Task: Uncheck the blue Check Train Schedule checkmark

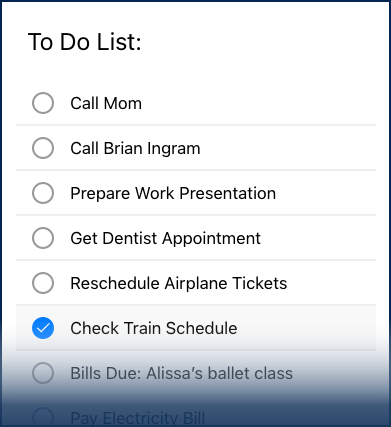Action: 43,328
